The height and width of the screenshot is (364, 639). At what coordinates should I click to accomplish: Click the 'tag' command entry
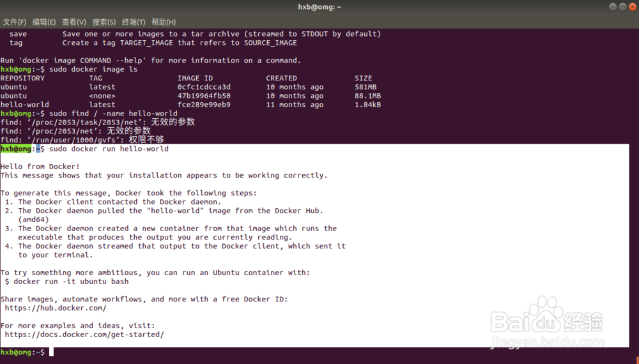point(16,43)
